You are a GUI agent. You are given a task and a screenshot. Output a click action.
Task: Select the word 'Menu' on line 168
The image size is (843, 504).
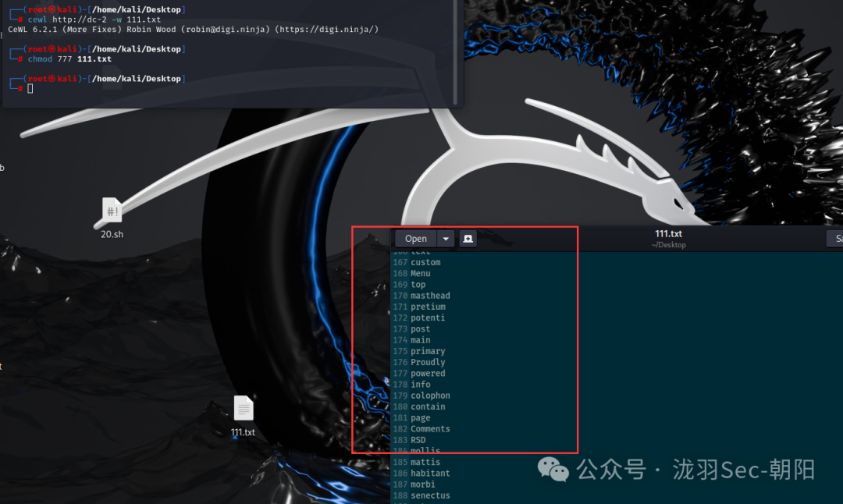[421, 274]
